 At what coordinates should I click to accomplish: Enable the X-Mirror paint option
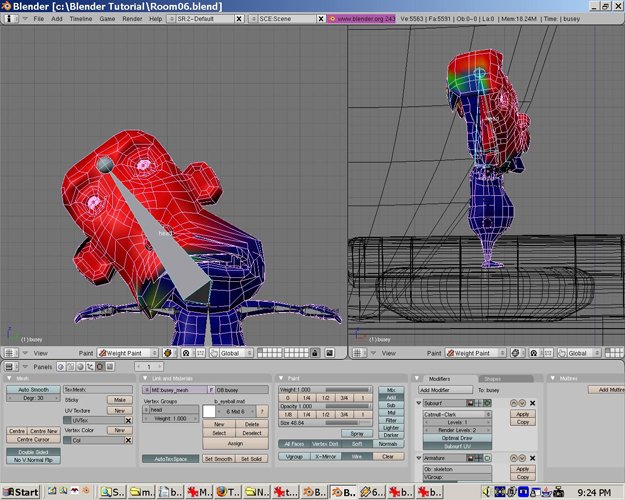coord(325,456)
